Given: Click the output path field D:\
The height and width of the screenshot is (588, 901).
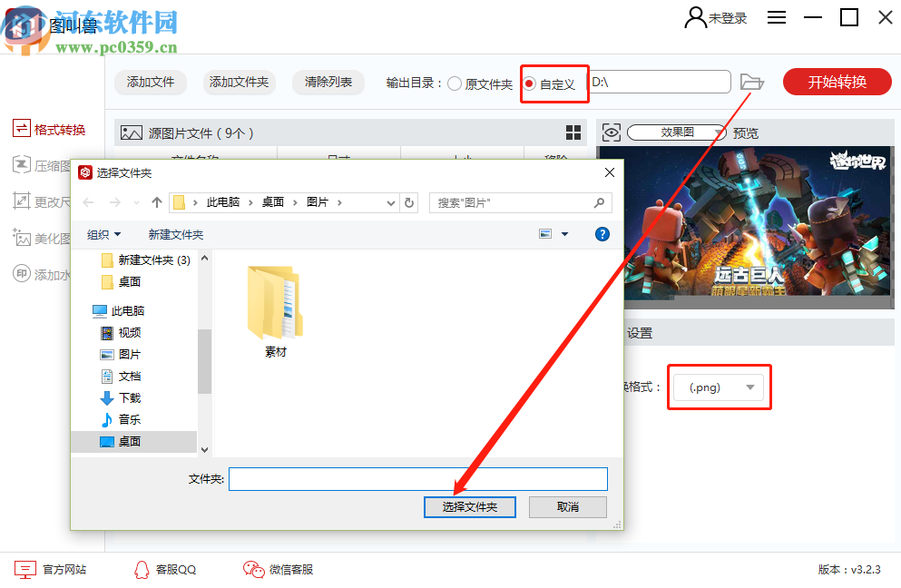Looking at the screenshot, I should (660, 82).
